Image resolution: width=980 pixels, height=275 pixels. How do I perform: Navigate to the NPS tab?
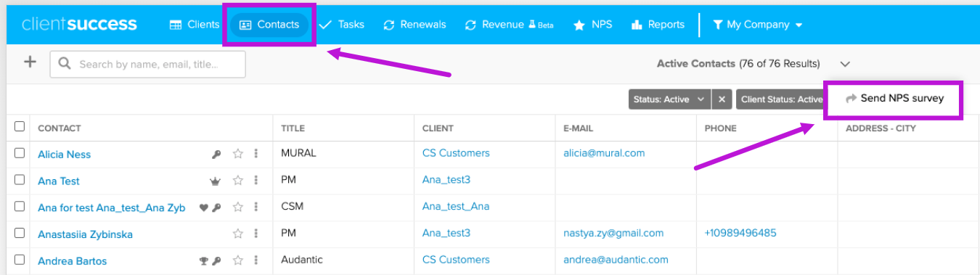[592, 25]
